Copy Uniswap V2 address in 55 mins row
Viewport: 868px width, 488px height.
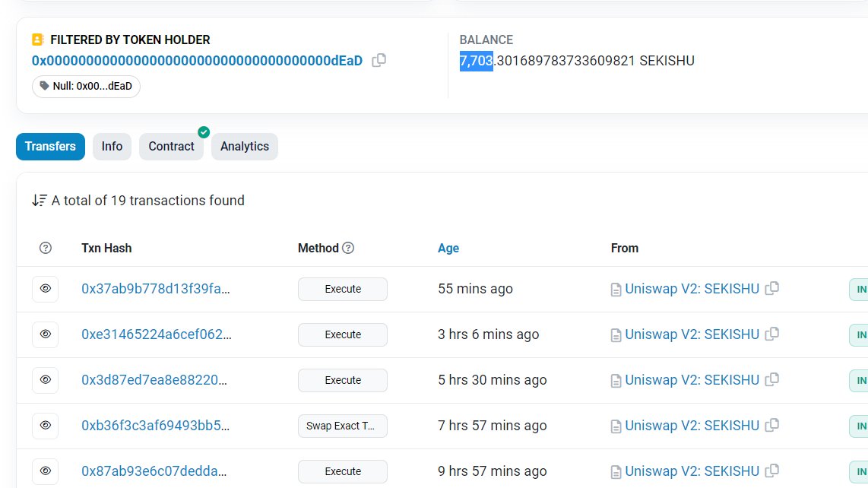pyautogui.click(x=772, y=288)
